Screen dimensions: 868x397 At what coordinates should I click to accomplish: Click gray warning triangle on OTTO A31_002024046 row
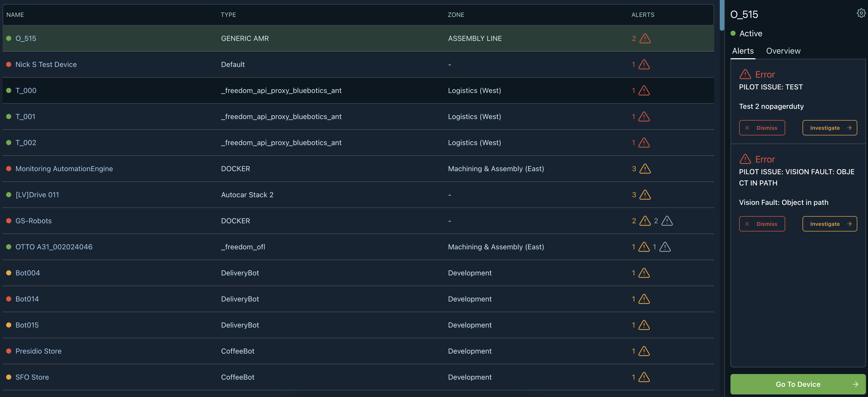(665, 247)
